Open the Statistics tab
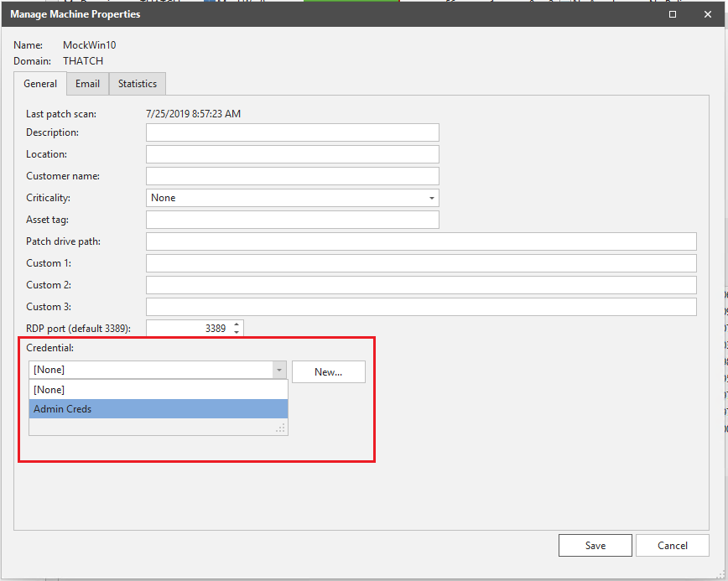This screenshot has width=728, height=581. click(138, 84)
